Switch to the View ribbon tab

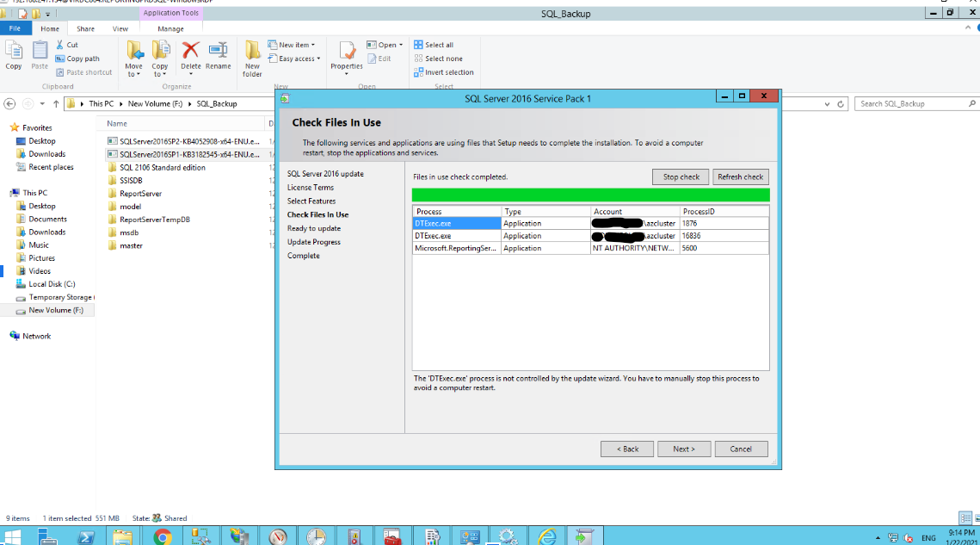pyautogui.click(x=120, y=28)
